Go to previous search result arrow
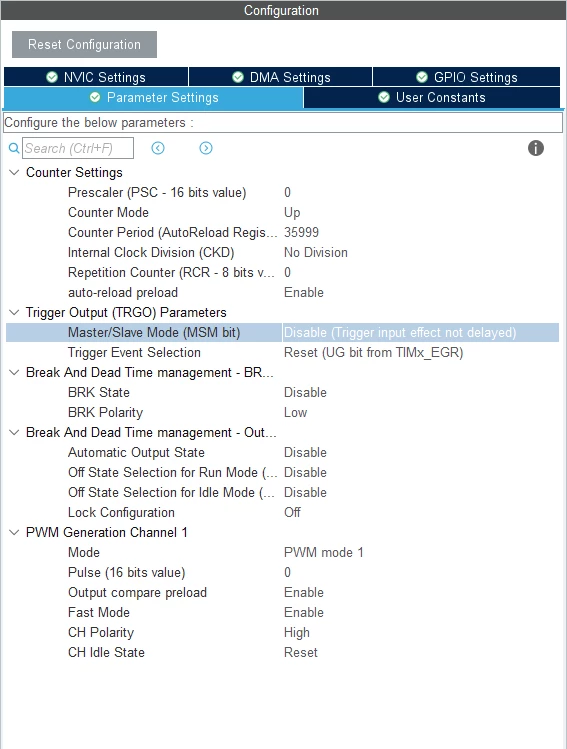567x749 pixels. click(158, 148)
